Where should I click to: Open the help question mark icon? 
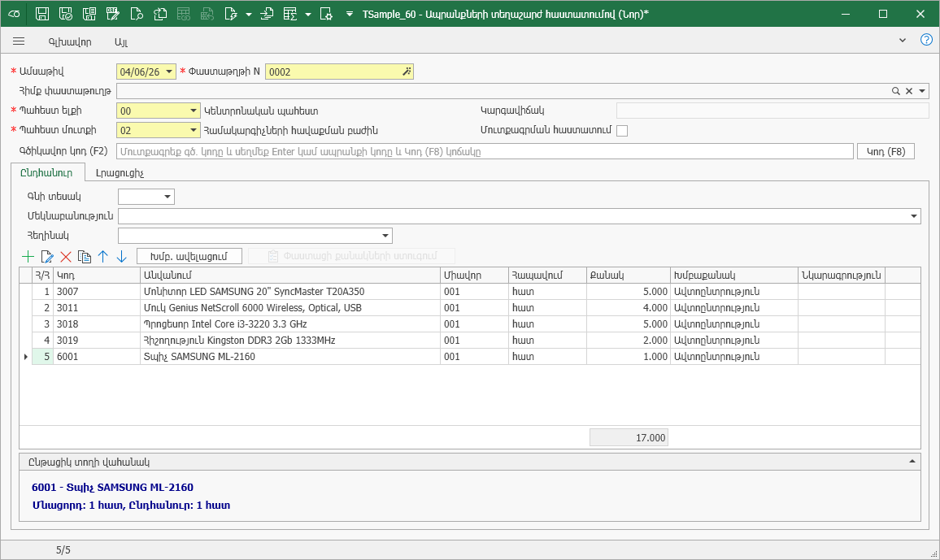click(x=926, y=40)
